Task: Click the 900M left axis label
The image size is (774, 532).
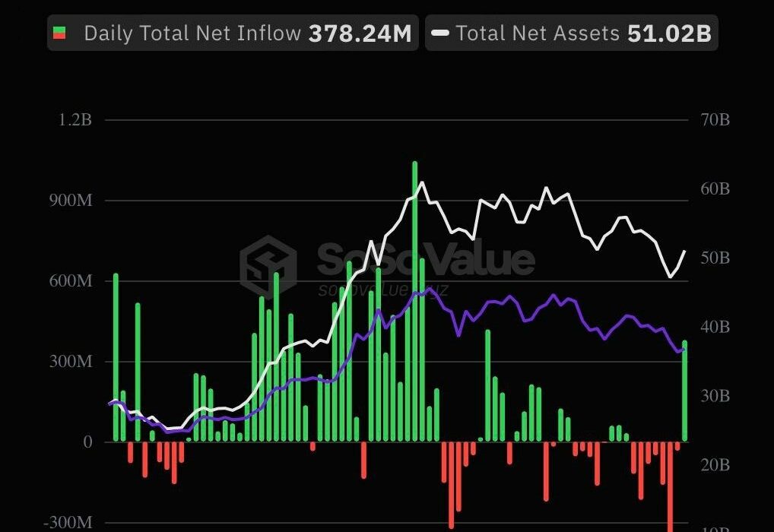Action: pyautogui.click(x=71, y=201)
